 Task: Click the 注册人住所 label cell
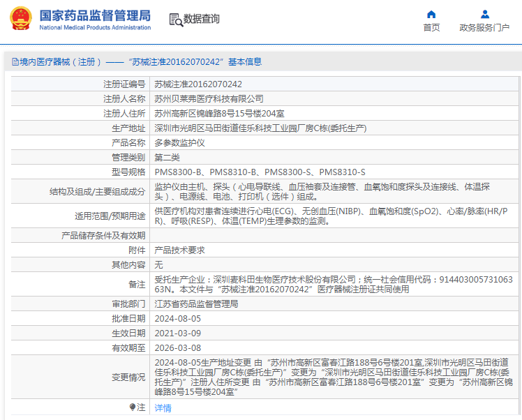[x=80, y=114]
